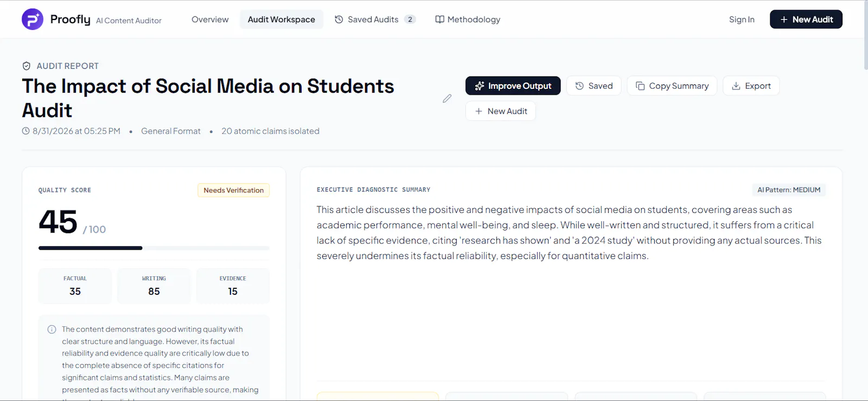Screen dimensions: 868x401
Task: Click New Audit button below Improve Output
Action: tap(501, 111)
